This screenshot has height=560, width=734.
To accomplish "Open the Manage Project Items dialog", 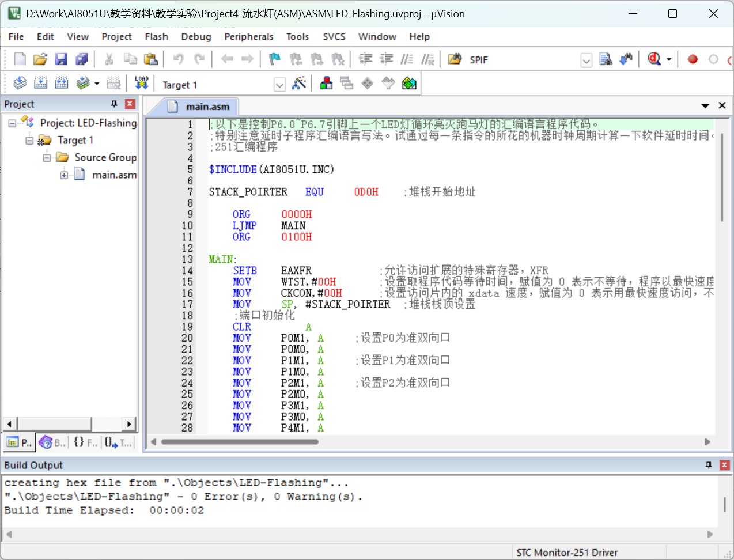I will [326, 84].
